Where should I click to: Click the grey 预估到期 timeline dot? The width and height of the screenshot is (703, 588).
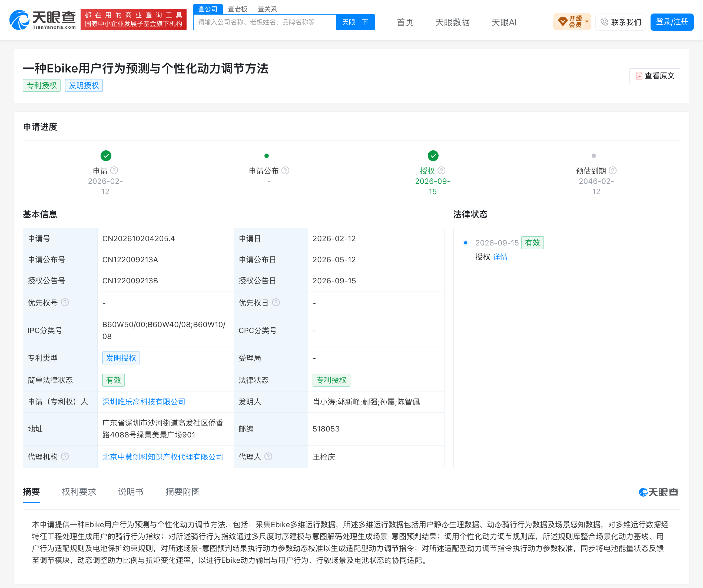click(593, 156)
